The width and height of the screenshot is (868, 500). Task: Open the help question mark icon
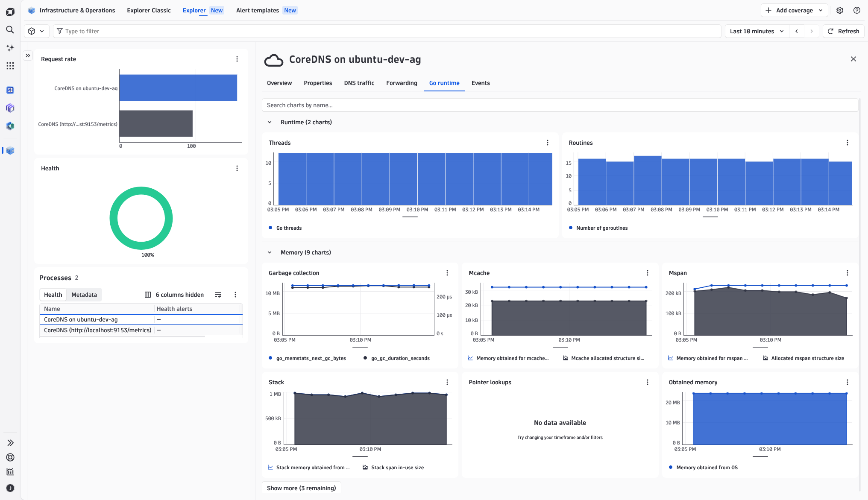click(x=857, y=10)
